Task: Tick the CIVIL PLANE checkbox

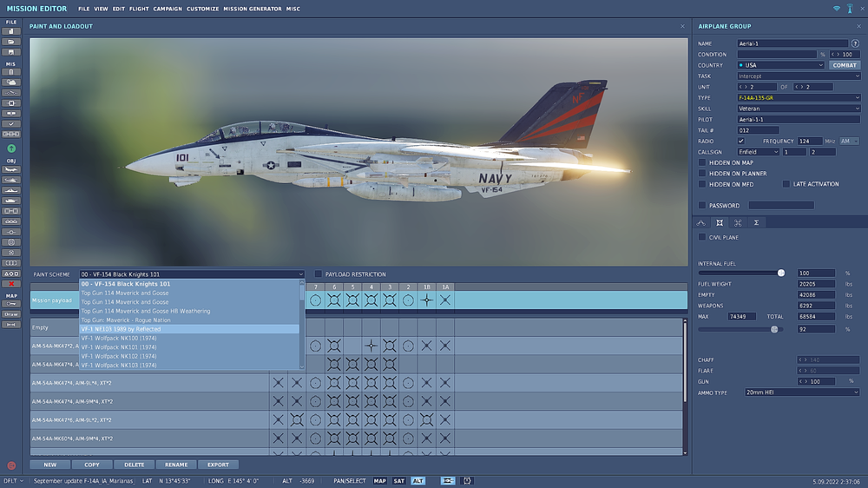Action: [702, 237]
